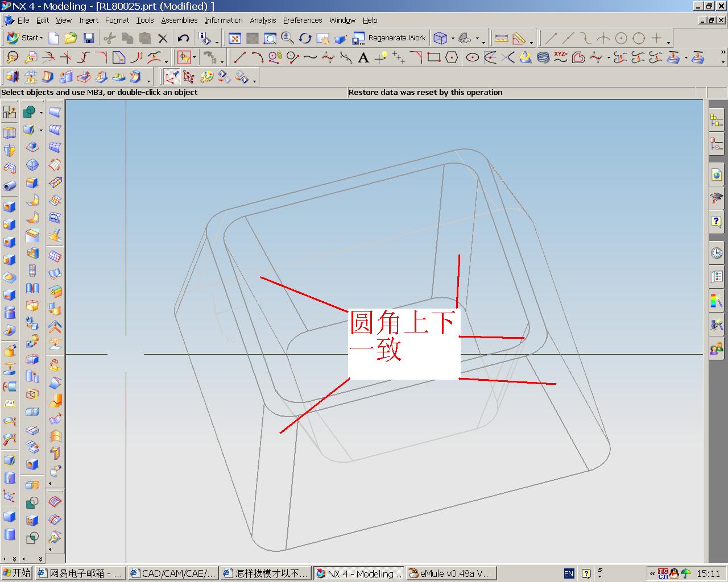
Task: Open the Internet Explorer resource tab
Action: 717,174
